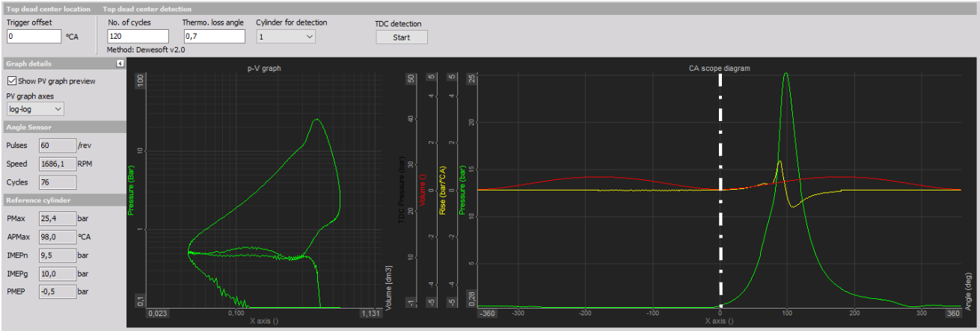Start TDC detection

coord(401,37)
